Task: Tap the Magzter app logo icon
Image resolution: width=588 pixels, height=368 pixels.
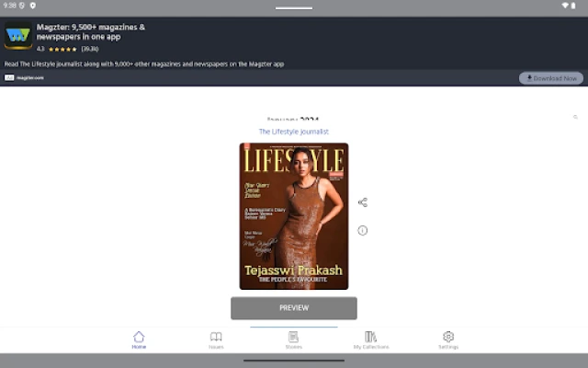Action: (x=18, y=37)
